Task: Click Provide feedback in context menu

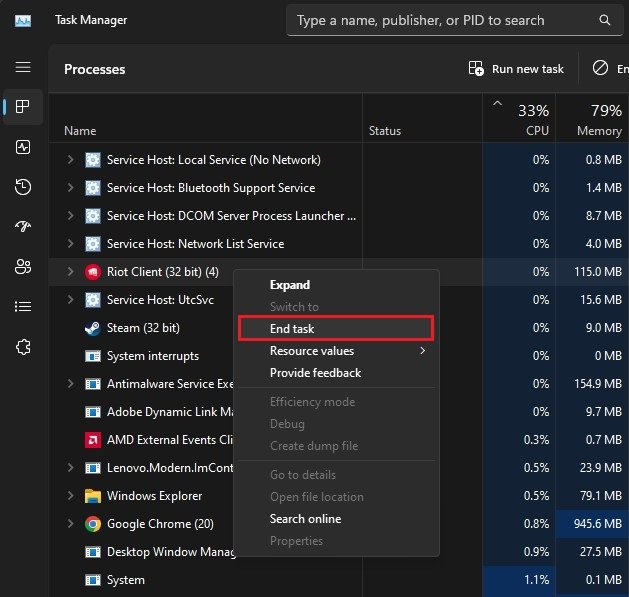Action: tap(315, 373)
